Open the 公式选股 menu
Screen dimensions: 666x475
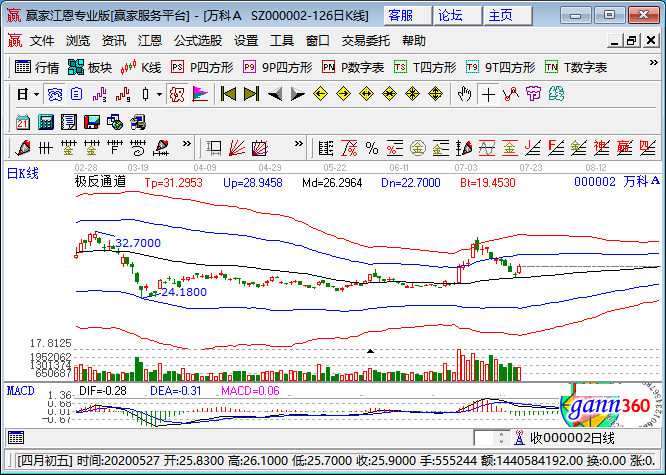click(198, 41)
